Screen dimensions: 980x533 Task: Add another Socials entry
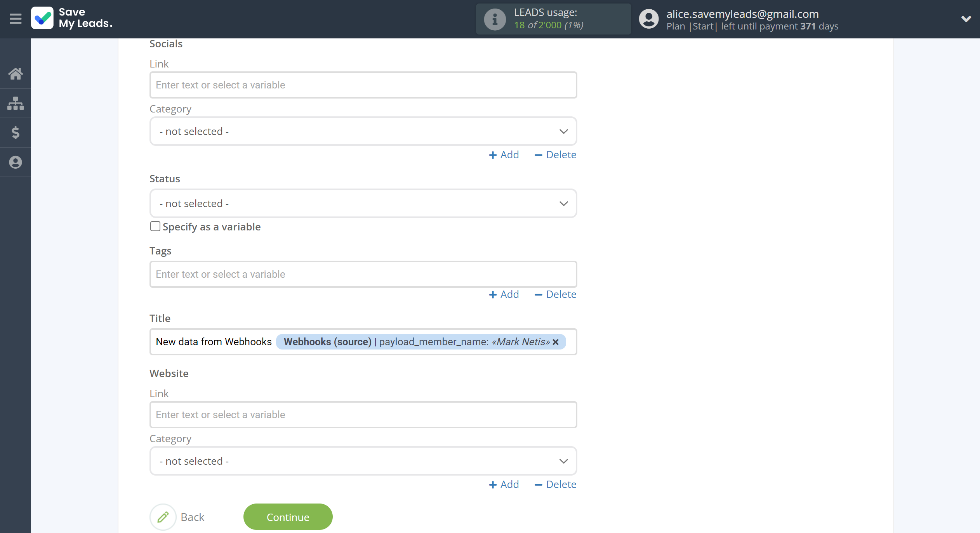click(504, 155)
